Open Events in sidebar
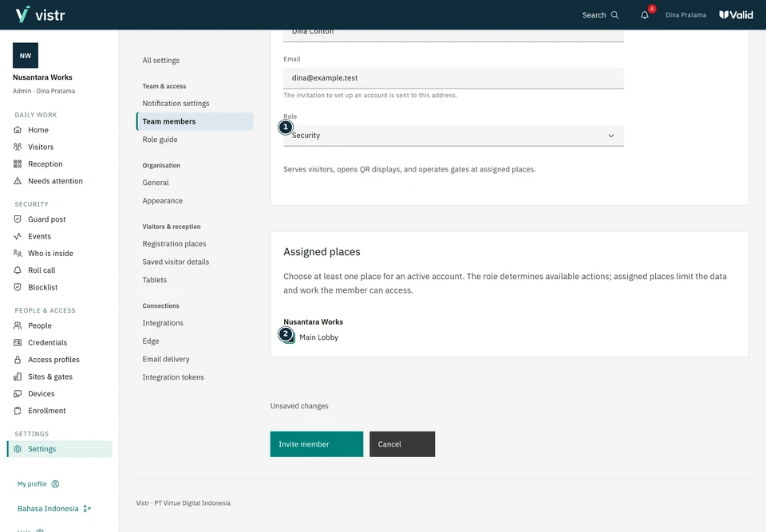766x532 pixels. coord(39,236)
